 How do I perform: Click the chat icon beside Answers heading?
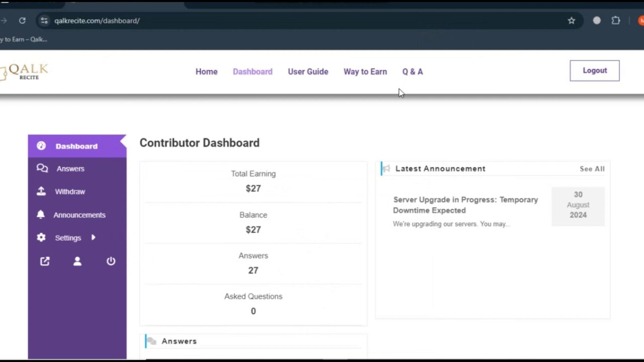click(151, 341)
